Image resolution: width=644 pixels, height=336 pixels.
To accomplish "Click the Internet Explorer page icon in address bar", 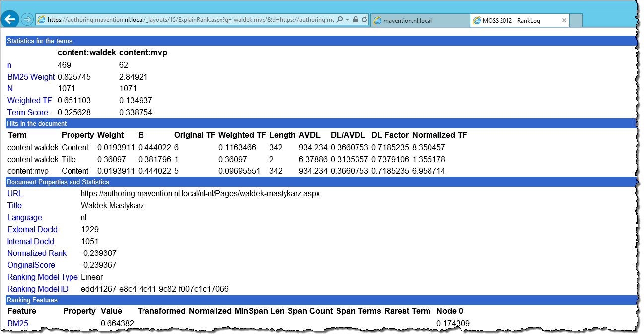I will coord(42,20).
